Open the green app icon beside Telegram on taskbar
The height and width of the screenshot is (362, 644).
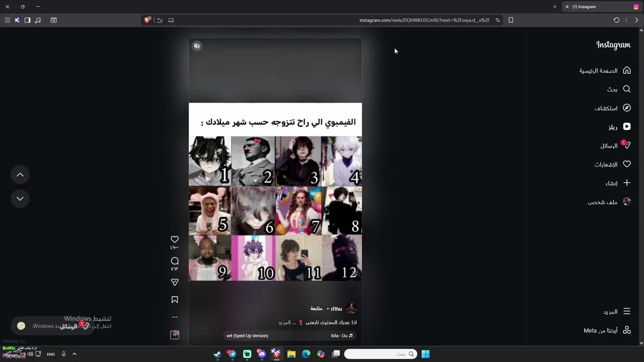tap(247, 354)
